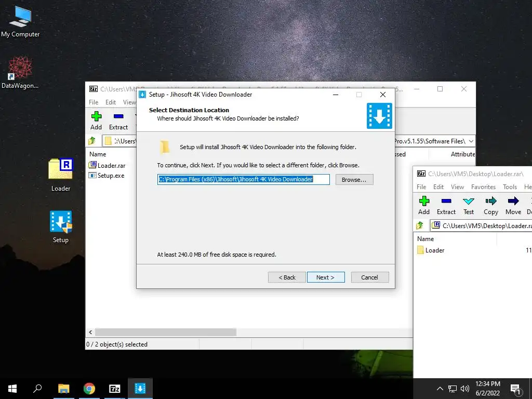Select the Loader RAR icon on desktop
The width and height of the screenshot is (532, 399).
pos(61,175)
